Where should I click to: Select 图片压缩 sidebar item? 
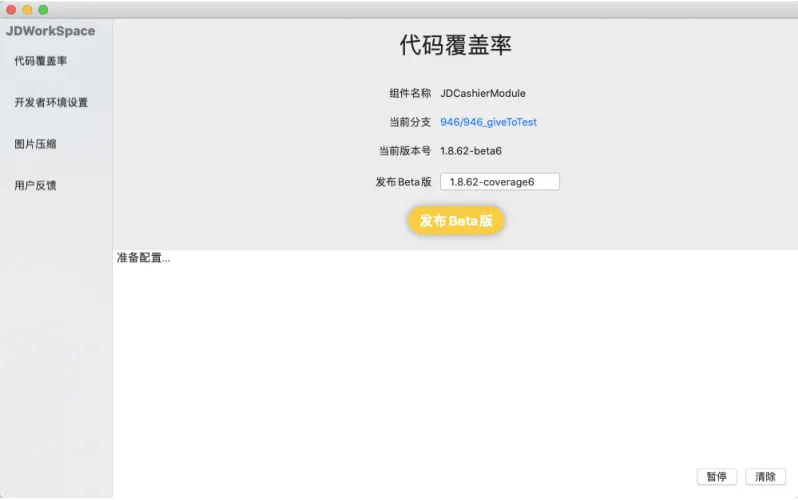coord(35,144)
